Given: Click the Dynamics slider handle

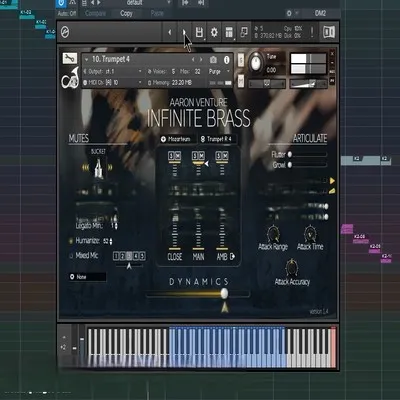Looking at the screenshot, I should pyautogui.click(x=224, y=293).
